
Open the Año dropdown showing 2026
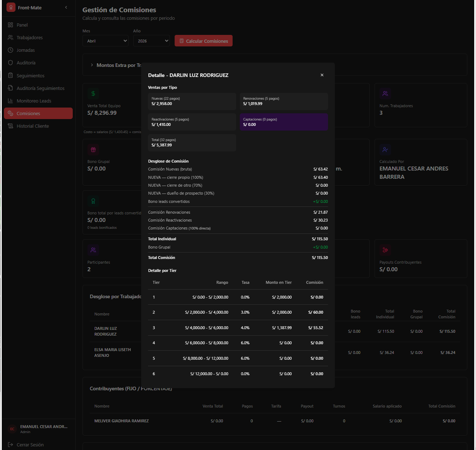coord(152,41)
